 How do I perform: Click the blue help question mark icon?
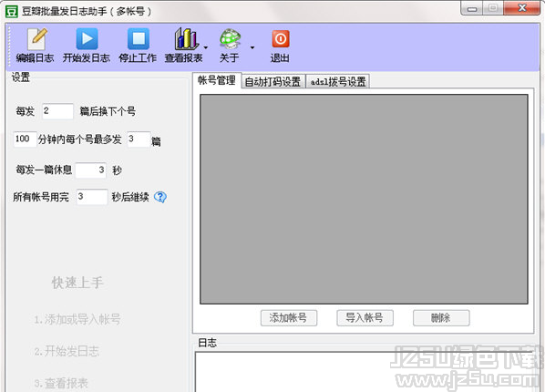point(160,197)
